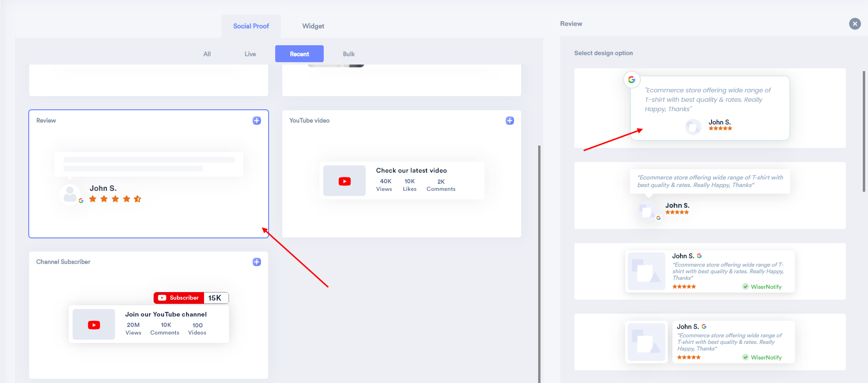Click the notification list vertical scrollbar
Viewport: 868px width, 383px height.
539,264
